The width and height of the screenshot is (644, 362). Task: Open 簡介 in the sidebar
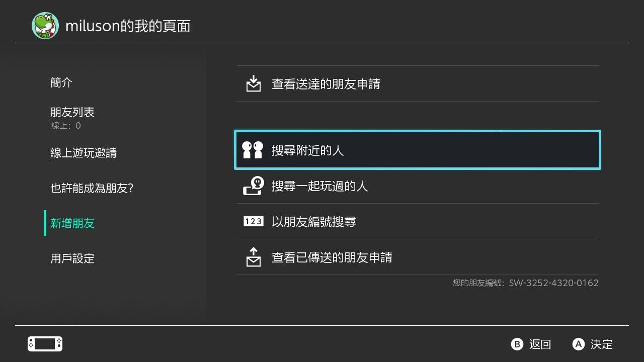[x=61, y=82]
